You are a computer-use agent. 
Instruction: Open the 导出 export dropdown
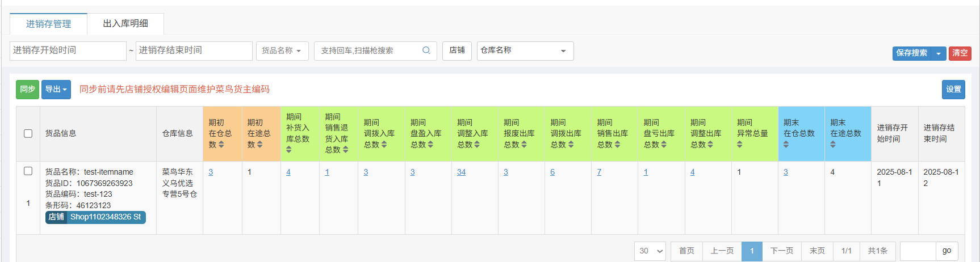(x=56, y=90)
